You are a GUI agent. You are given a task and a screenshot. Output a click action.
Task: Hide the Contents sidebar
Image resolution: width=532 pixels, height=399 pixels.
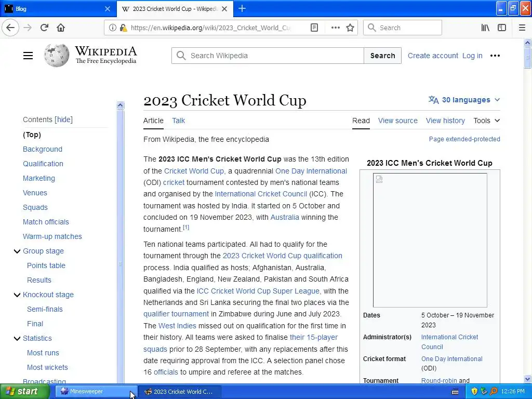tap(64, 119)
